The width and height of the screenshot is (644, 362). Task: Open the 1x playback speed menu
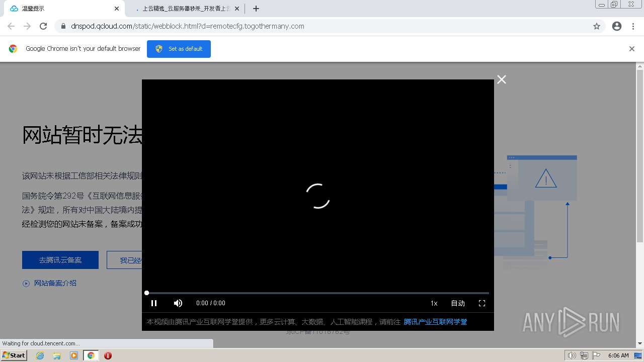[x=434, y=303]
